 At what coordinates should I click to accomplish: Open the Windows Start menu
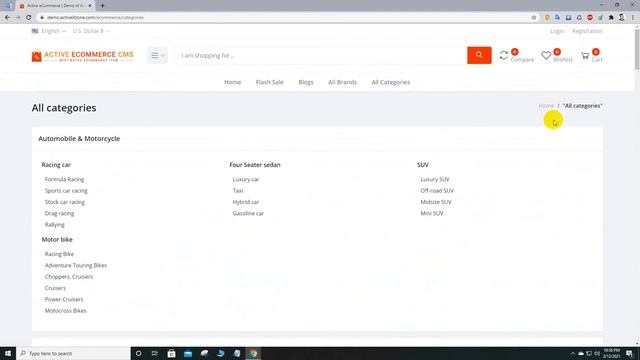coord(8,353)
